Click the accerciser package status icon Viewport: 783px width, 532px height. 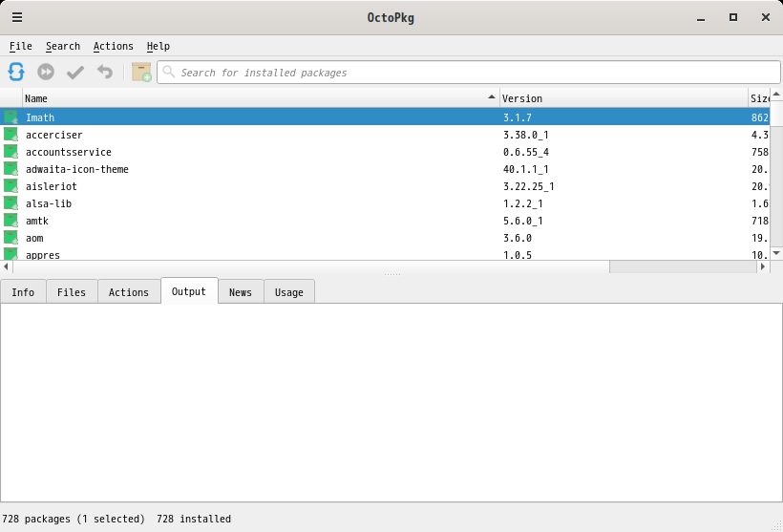coord(11,135)
